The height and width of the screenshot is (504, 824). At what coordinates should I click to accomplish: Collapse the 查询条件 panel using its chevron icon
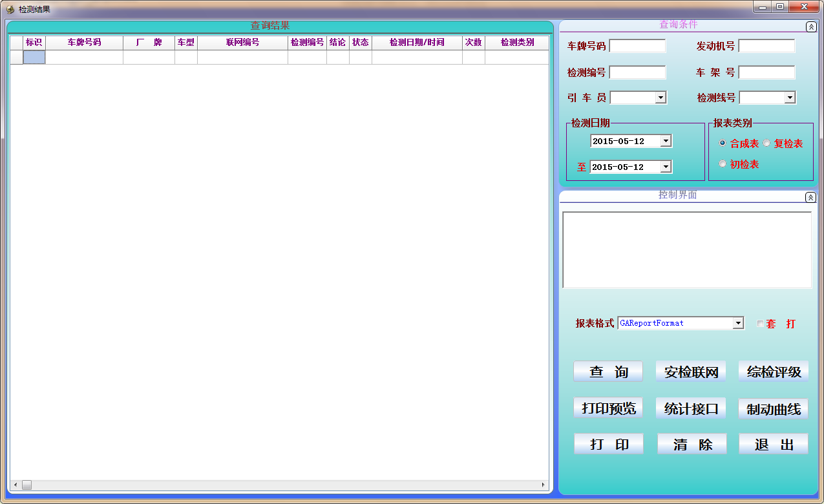(810, 26)
